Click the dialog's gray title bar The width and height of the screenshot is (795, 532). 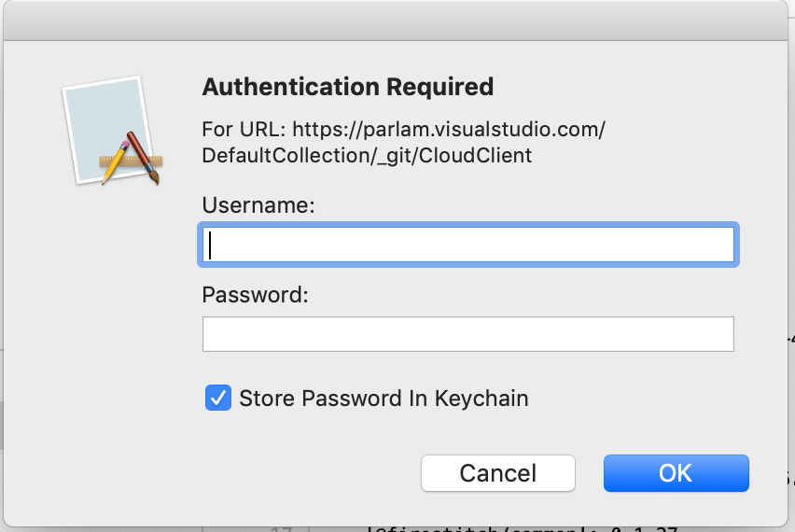[396, 21]
